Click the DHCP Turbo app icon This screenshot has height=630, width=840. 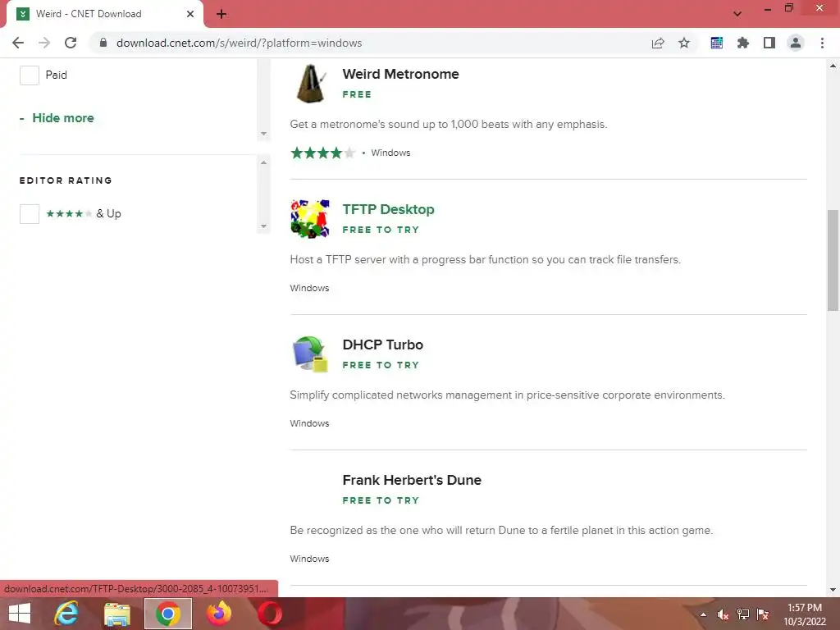309,354
